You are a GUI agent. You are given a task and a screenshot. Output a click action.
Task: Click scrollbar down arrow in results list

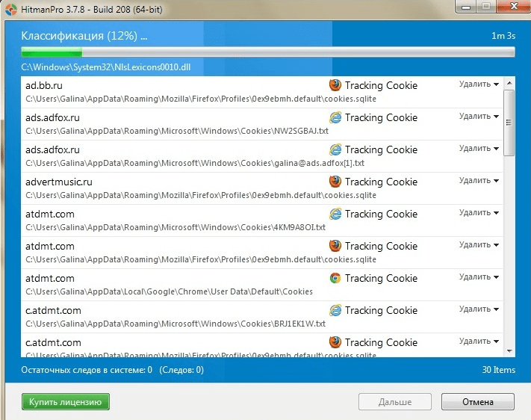point(509,350)
